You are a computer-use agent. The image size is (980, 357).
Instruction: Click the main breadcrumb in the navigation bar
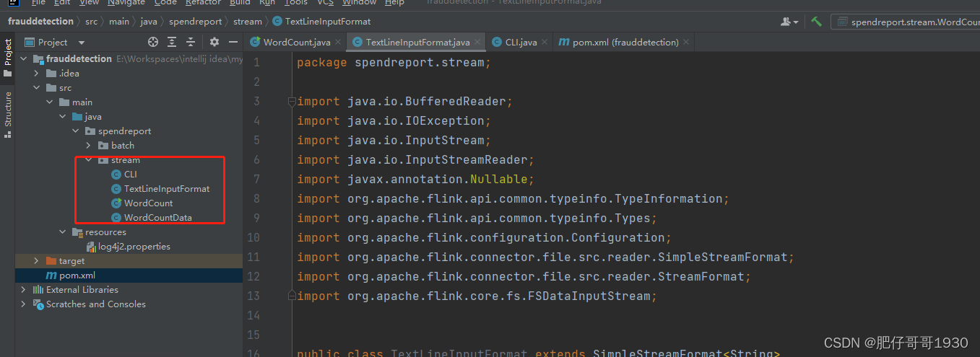pos(118,22)
